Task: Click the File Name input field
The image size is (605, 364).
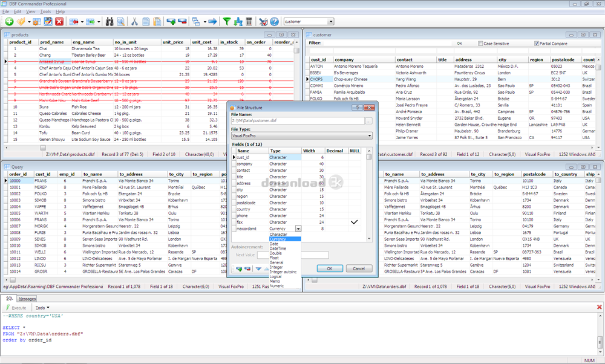Action: [x=298, y=121]
